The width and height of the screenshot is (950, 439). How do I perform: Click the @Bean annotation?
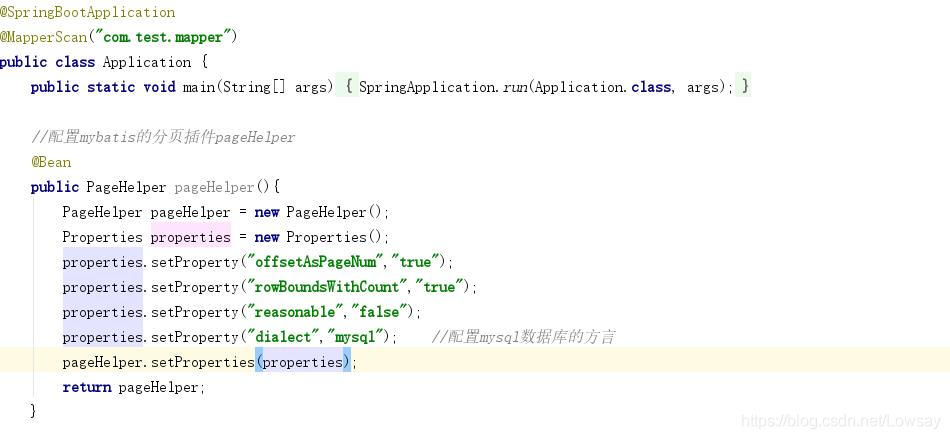pos(51,162)
